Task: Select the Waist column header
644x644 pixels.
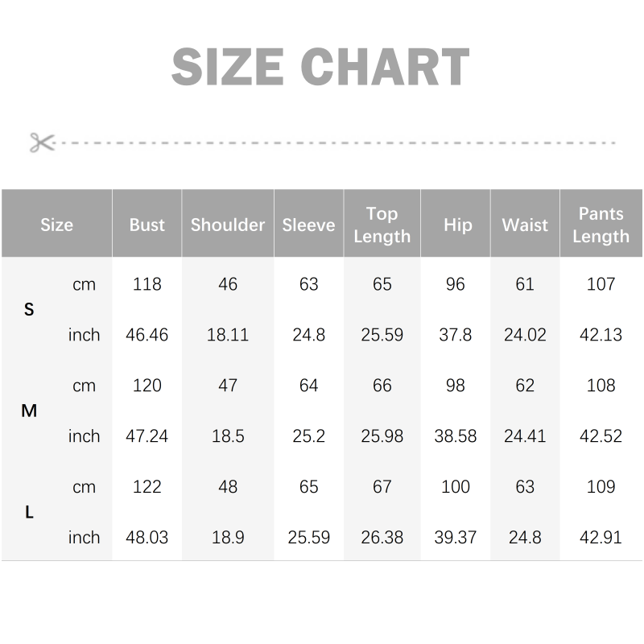Action: [525, 225]
